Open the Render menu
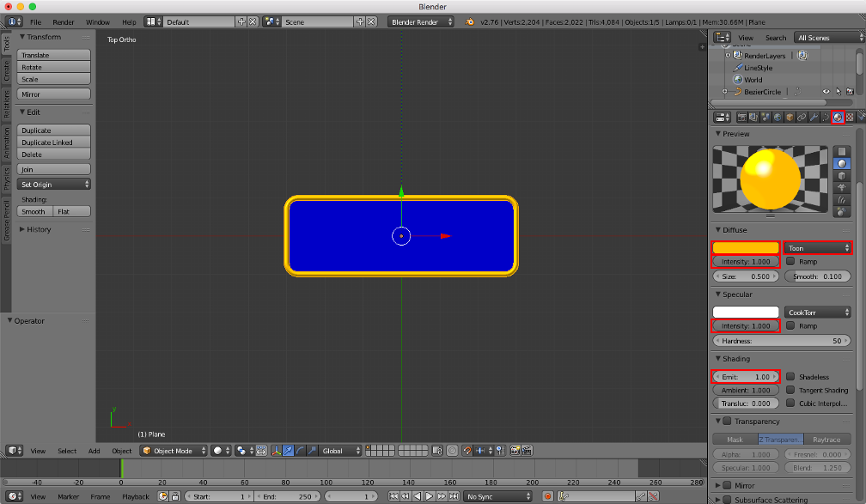The image size is (866, 504). click(x=64, y=22)
